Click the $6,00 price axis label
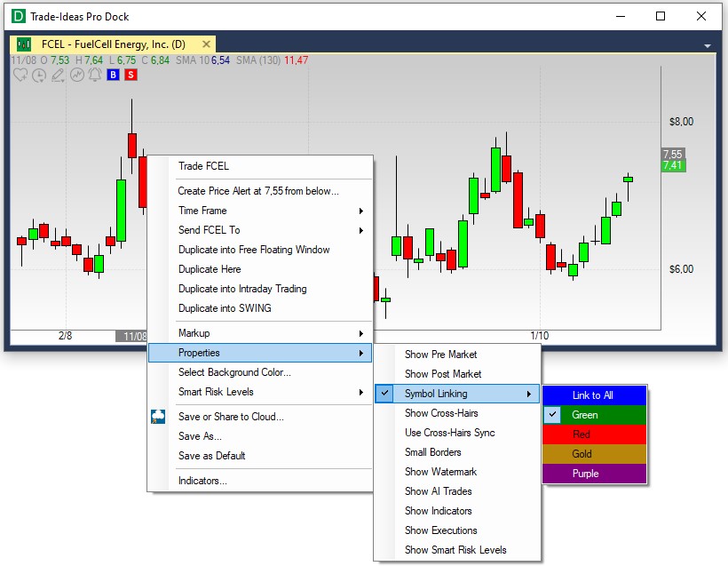The width and height of the screenshot is (728, 566). (x=681, y=269)
